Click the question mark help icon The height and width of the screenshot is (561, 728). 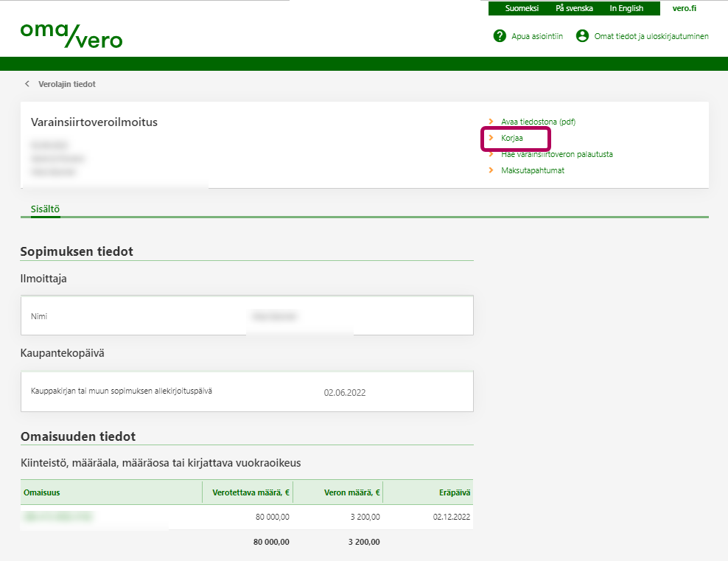coord(500,35)
